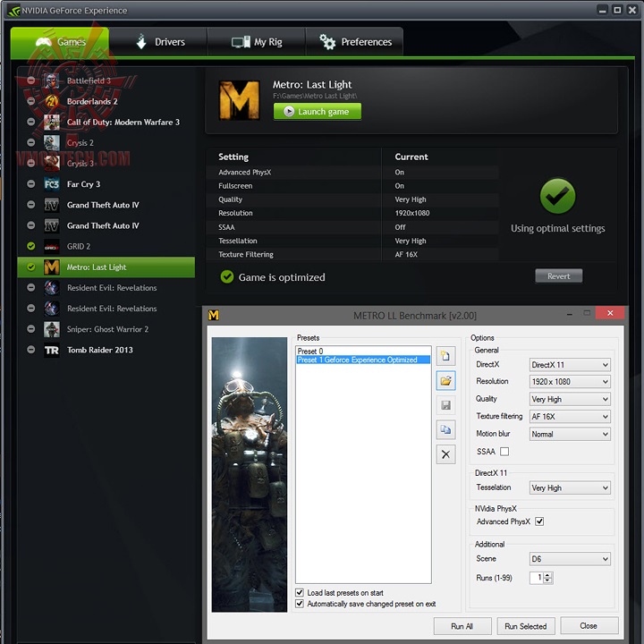644x644 pixels.
Task: Switch to the Games tab
Action: click(x=60, y=42)
